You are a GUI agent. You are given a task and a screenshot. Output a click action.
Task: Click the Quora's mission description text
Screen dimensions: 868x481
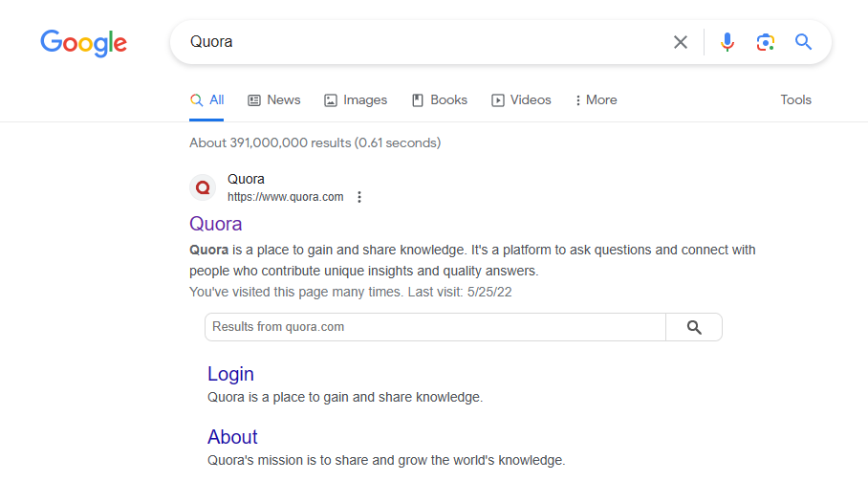(x=386, y=461)
